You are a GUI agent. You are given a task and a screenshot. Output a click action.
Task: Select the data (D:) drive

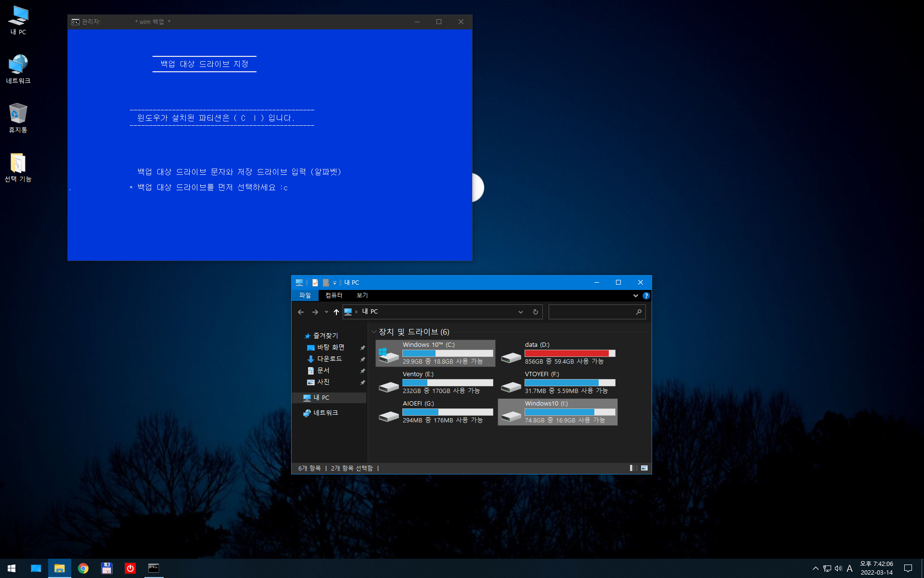point(558,353)
